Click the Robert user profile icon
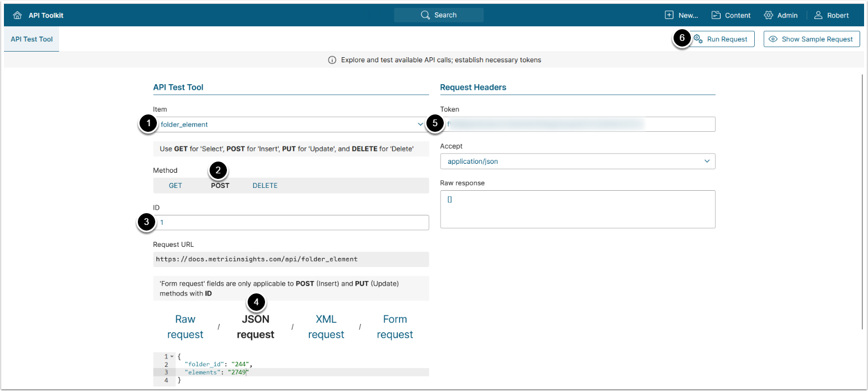Screen dimensions: 868x391 [x=819, y=15]
